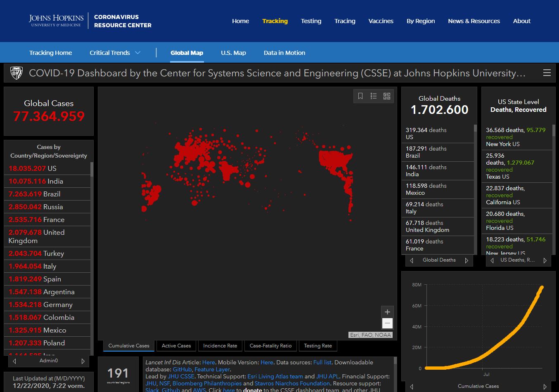Click right arrow of Cumulative Cases chart
This screenshot has height=392, width=559.
(545, 387)
